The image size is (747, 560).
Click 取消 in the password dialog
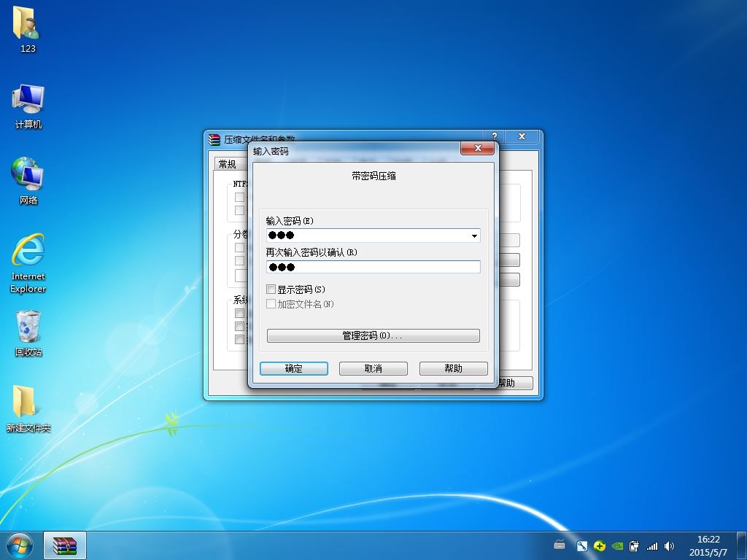(373, 368)
